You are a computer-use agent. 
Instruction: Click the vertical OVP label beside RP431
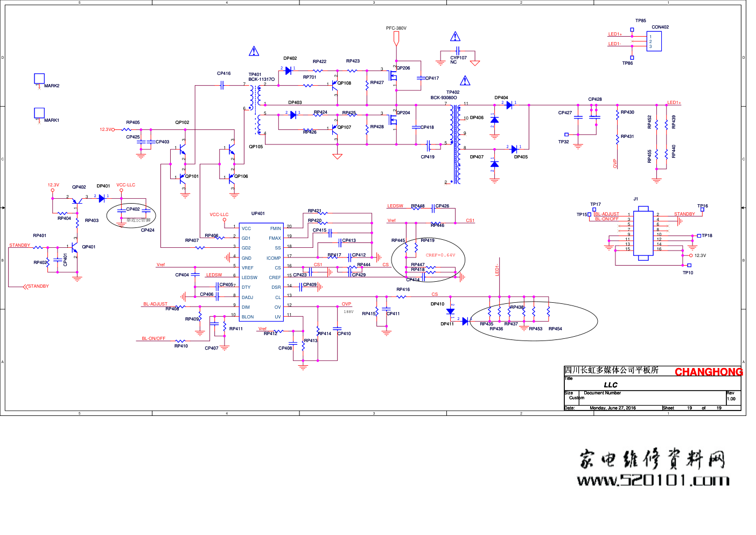pos(615,163)
